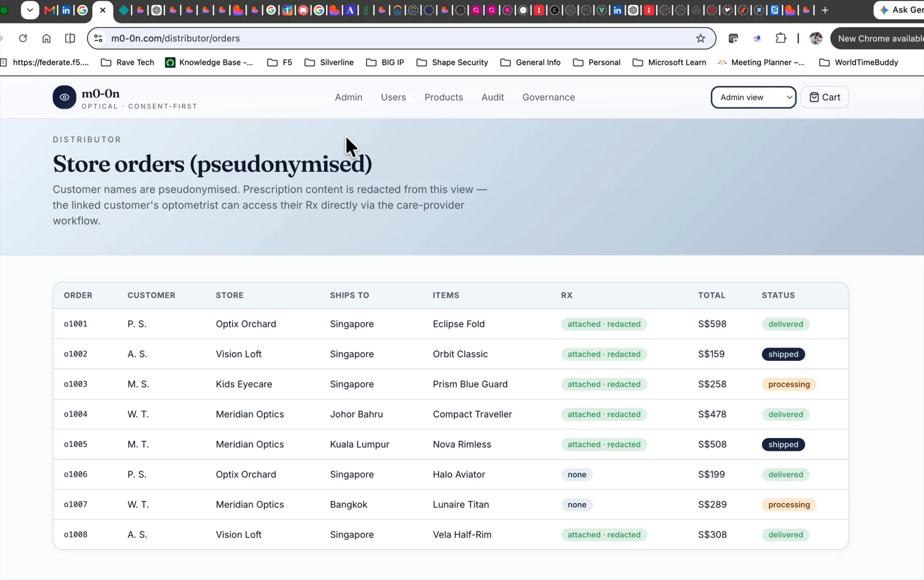Viewport: 924px width, 580px height.
Task: Open the Products nav item
Action: [x=444, y=97]
